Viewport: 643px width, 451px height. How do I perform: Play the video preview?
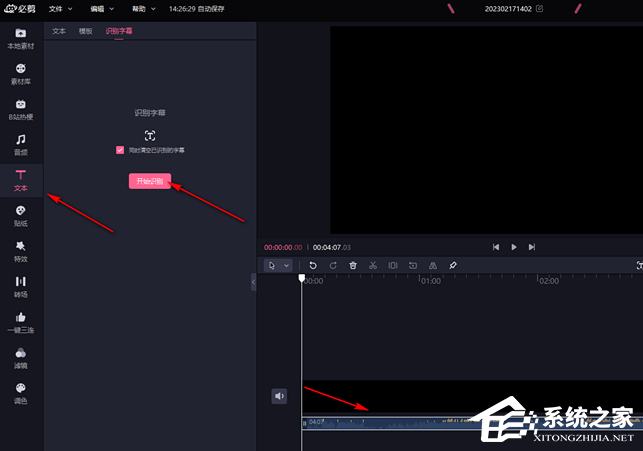pos(514,247)
